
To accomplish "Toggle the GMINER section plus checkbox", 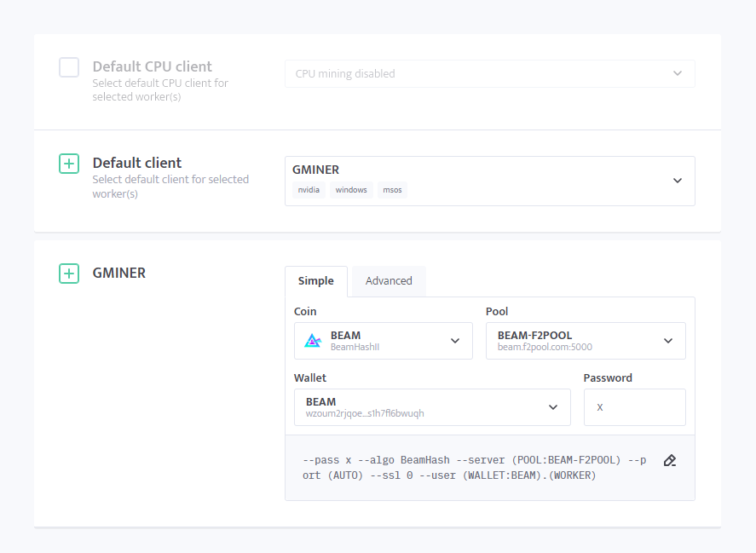I will (x=69, y=274).
